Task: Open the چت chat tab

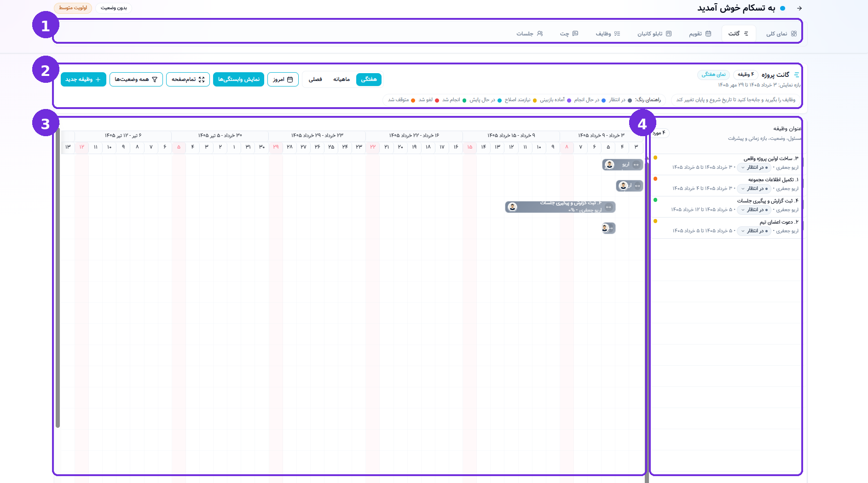Action: coord(569,34)
